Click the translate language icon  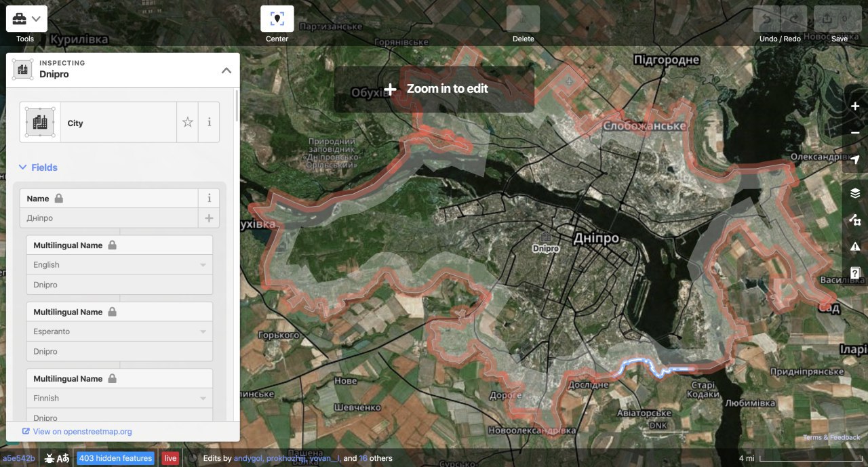(63, 458)
